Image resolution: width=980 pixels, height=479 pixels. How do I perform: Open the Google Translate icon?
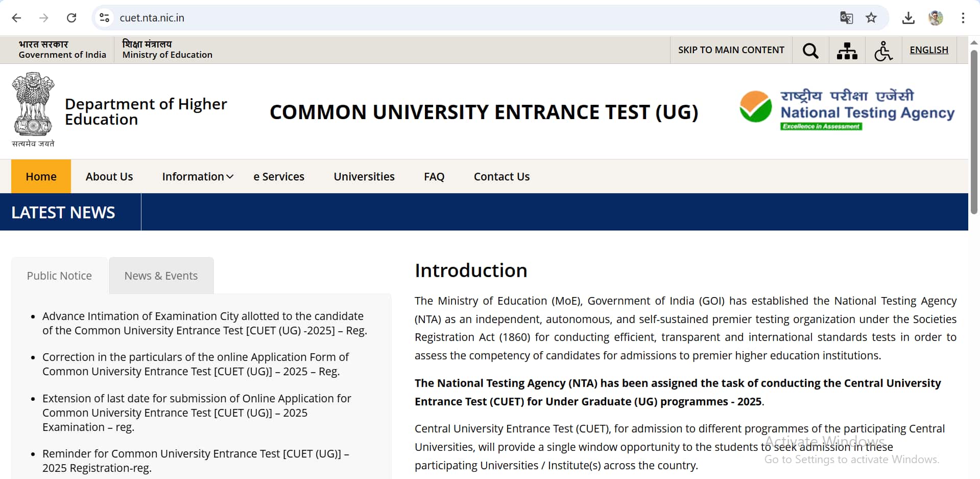click(x=846, y=18)
